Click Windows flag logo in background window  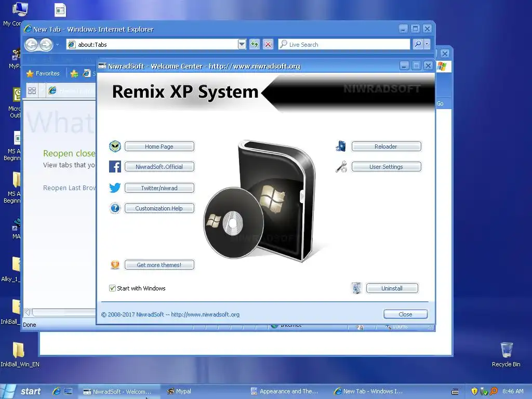coord(442,66)
